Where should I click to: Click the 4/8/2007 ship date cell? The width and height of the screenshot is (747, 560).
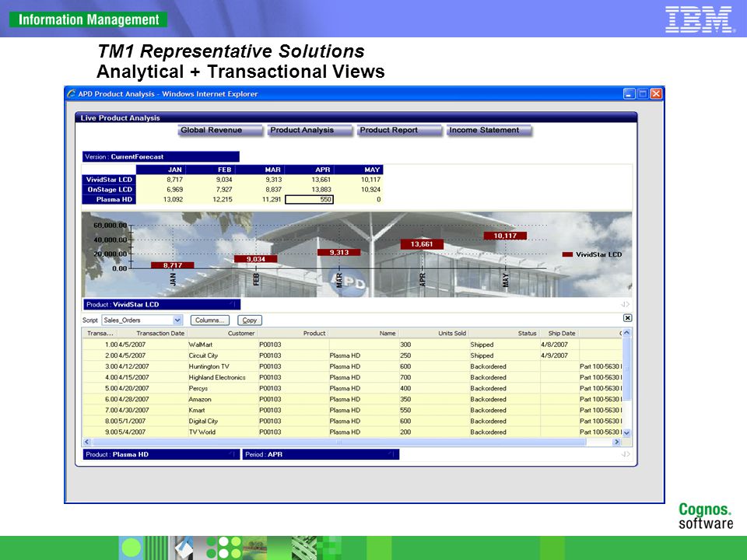tap(559, 345)
